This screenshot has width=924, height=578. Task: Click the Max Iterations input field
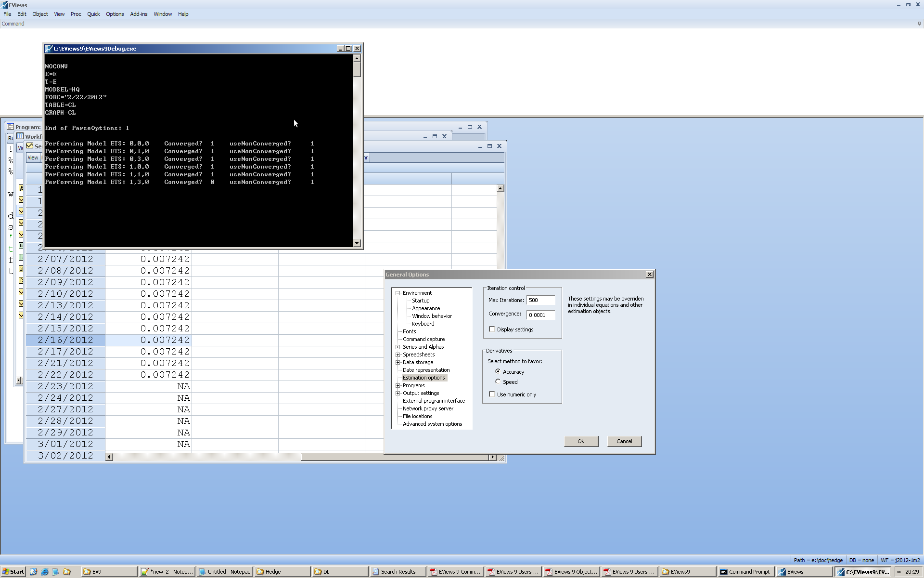point(540,300)
